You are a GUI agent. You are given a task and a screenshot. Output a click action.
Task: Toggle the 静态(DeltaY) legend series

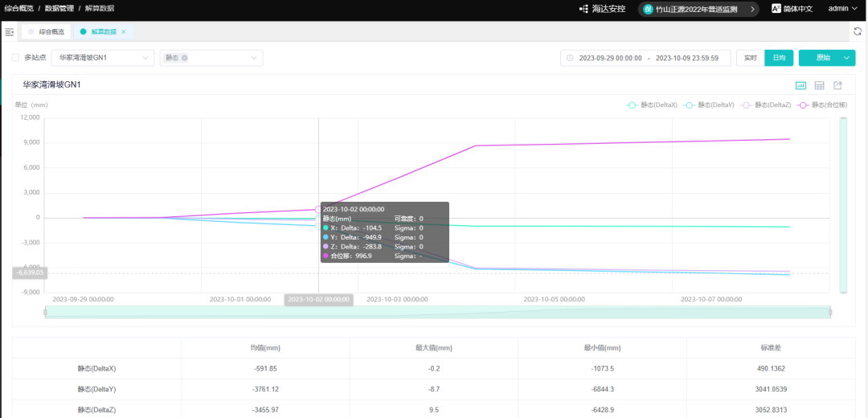[x=709, y=105]
